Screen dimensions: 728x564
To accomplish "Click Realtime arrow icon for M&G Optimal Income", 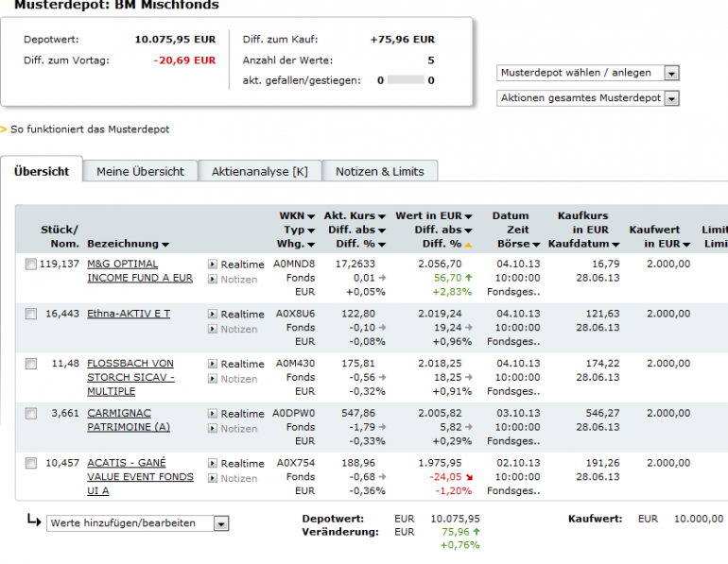I will pos(212,265).
